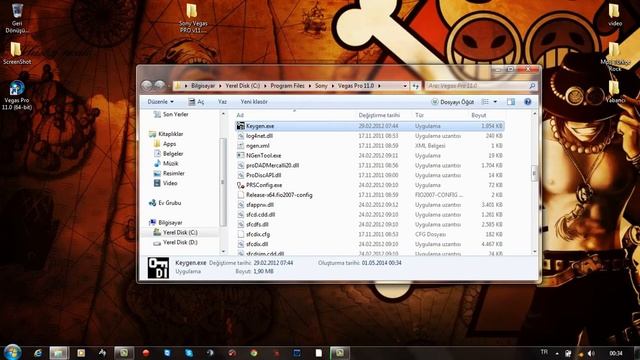Screen dimensions: 640x360
Task: Open Belgeler in the navigation pane
Action: point(169,153)
